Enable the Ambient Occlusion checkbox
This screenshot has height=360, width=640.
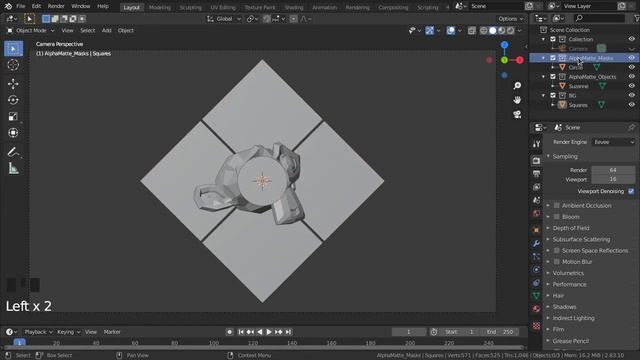click(x=557, y=206)
